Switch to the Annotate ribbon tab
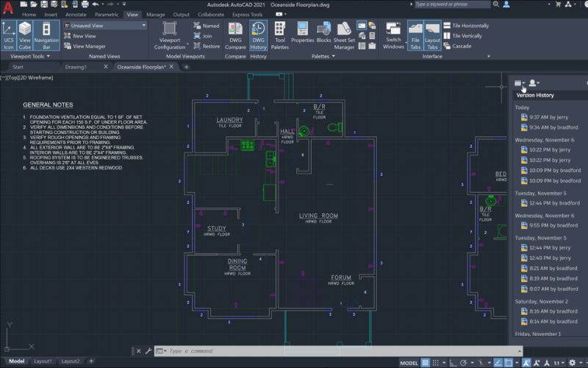 tap(76, 14)
